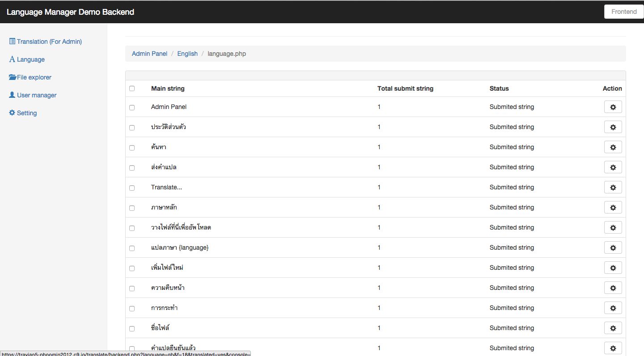Click the Language font icon in sidebar

point(12,59)
